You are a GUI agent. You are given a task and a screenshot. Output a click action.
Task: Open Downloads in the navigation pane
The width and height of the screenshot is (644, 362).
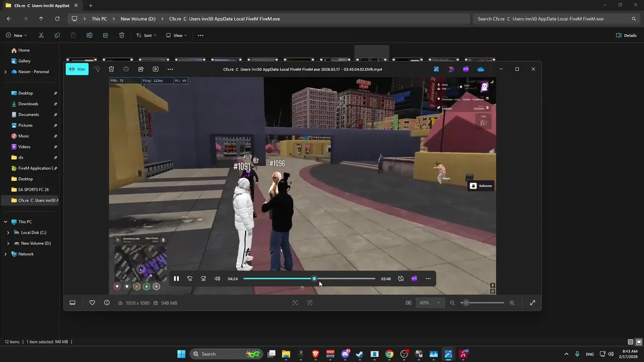click(x=28, y=104)
